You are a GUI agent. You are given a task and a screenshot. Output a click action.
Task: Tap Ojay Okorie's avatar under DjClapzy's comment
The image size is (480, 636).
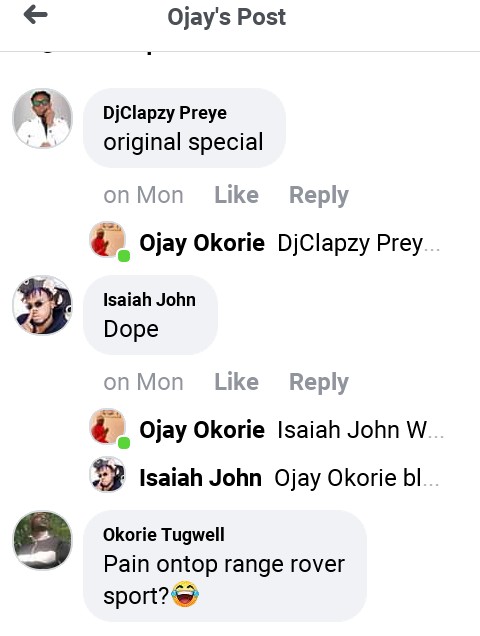pos(107,239)
